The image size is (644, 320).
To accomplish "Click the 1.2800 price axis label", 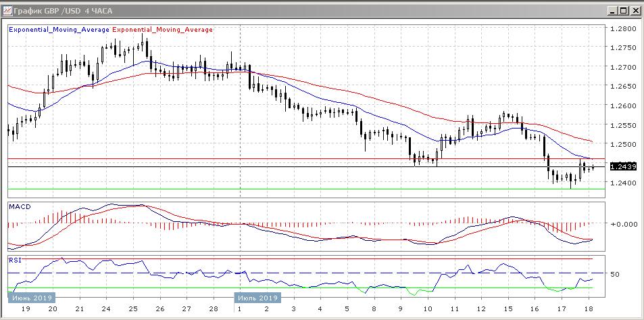I will tap(622, 29).
